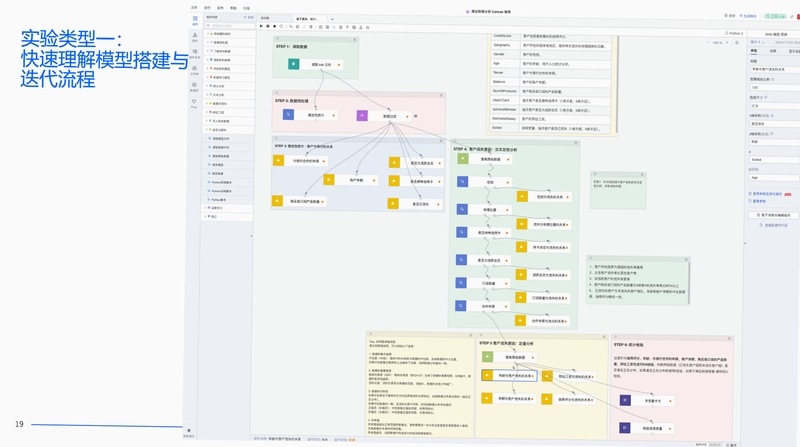This screenshot has width=800, height=447.
Task: Zoom out with the minus icon beside 100 %
Action: coord(708,43)
